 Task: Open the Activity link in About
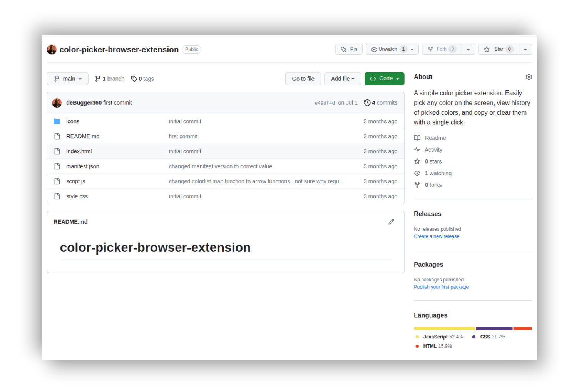tap(433, 150)
